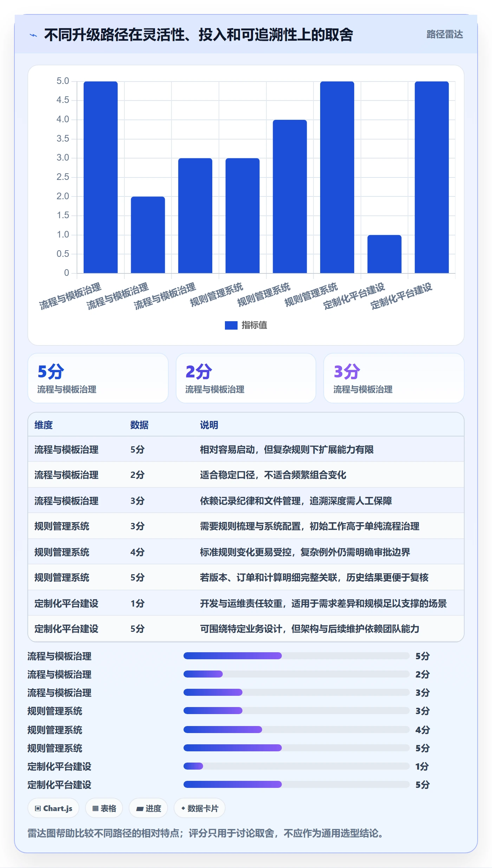This screenshot has height=868, width=492.
Task: Click the cell 需要规则梳理与系统配置，初始工作高于单纯流程治理
Action: click(310, 526)
